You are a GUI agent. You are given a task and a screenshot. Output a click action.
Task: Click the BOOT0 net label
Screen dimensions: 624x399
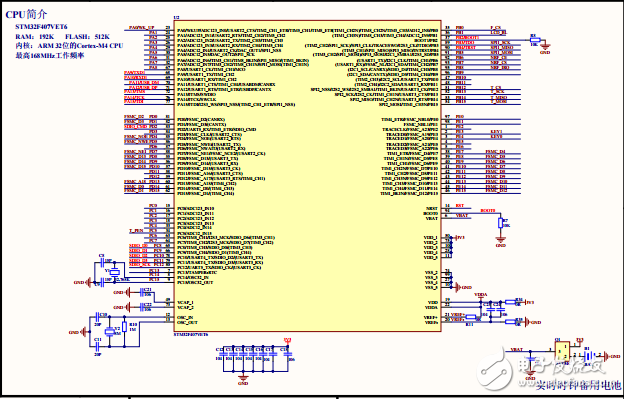(488, 210)
